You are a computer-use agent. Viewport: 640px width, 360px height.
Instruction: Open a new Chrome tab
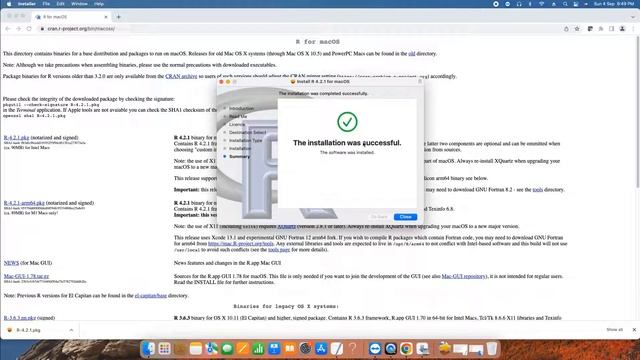tap(118, 17)
